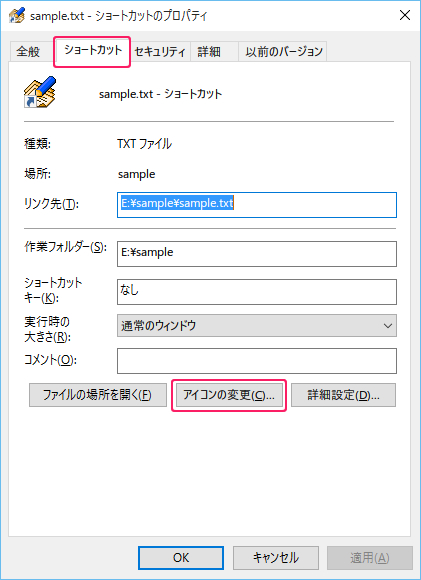Click the 詳細設定 button

tap(343, 395)
